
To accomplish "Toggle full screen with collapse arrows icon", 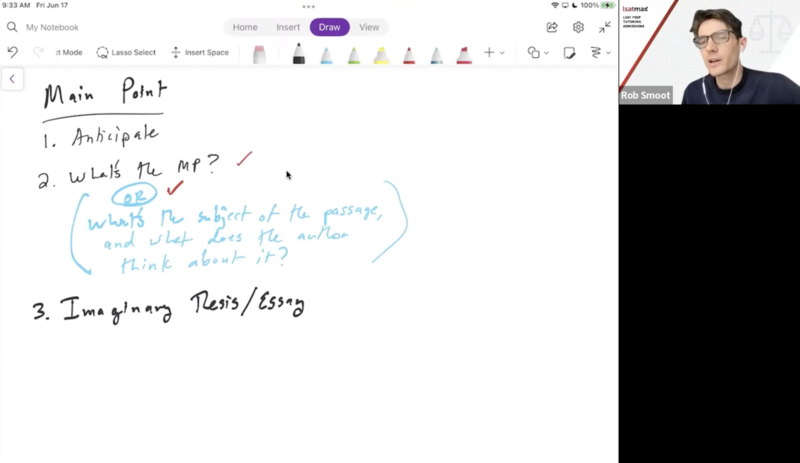I will pyautogui.click(x=604, y=27).
